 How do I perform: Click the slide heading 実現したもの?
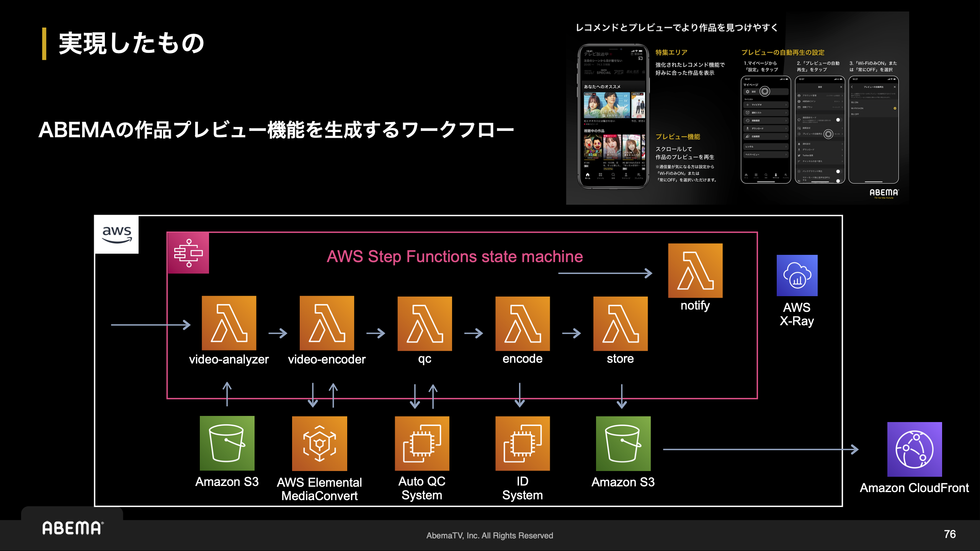coord(131,43)
